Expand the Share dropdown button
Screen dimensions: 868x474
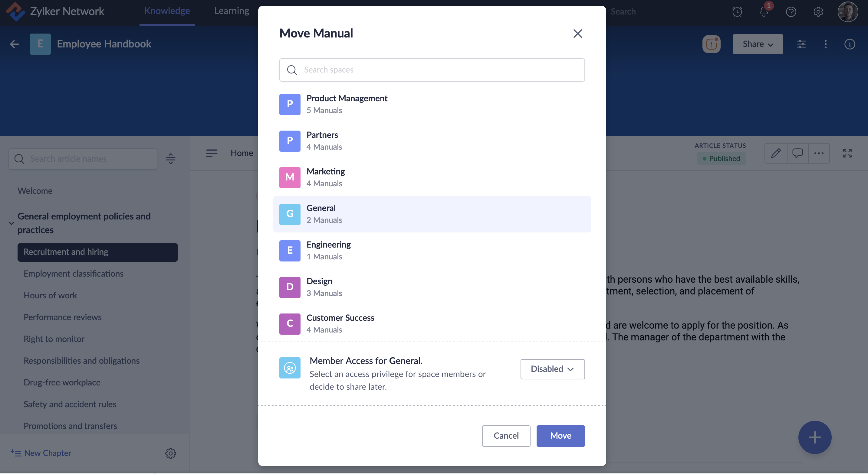click(x=758, y=44)
